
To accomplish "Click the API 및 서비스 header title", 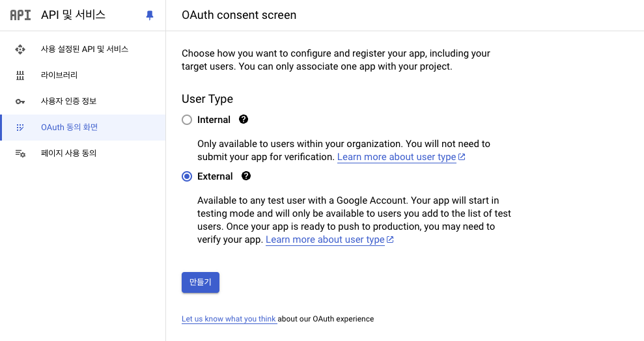I will tap(73, 15).
